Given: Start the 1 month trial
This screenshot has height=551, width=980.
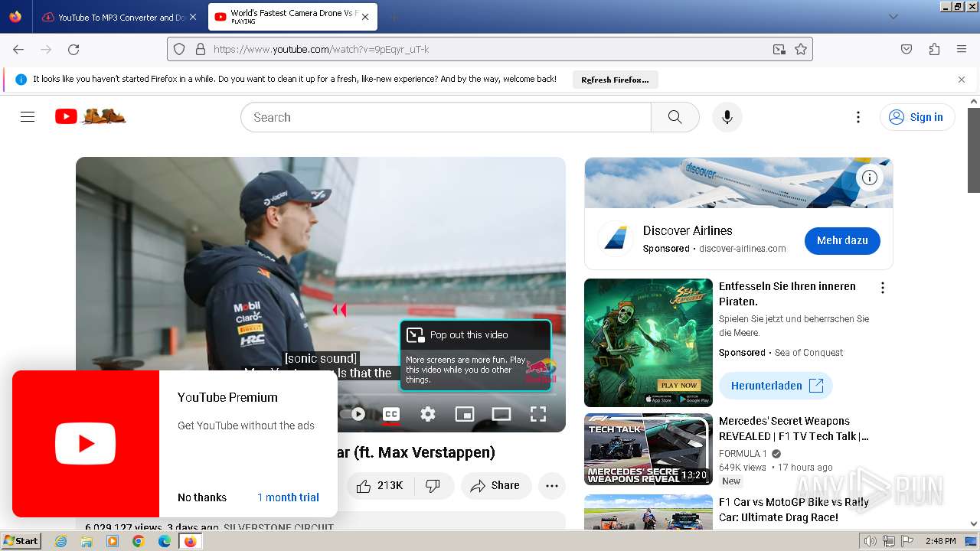Looking at the screenshot, I should click(288, 497).
